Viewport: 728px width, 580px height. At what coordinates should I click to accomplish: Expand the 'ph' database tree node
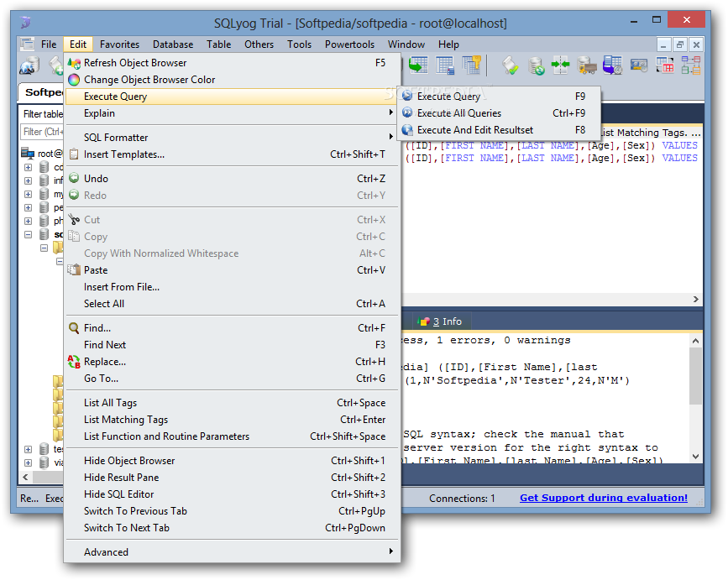click(29, 221)
